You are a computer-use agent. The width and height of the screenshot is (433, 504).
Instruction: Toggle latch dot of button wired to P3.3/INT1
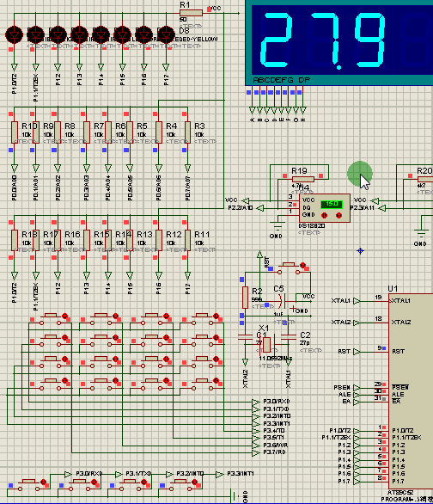click(194, 482)
